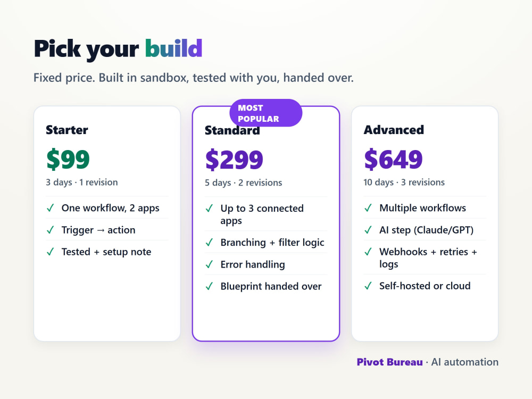Click the $649 Advanced price
Screen dimensions: 532x399
click(393, 159)
